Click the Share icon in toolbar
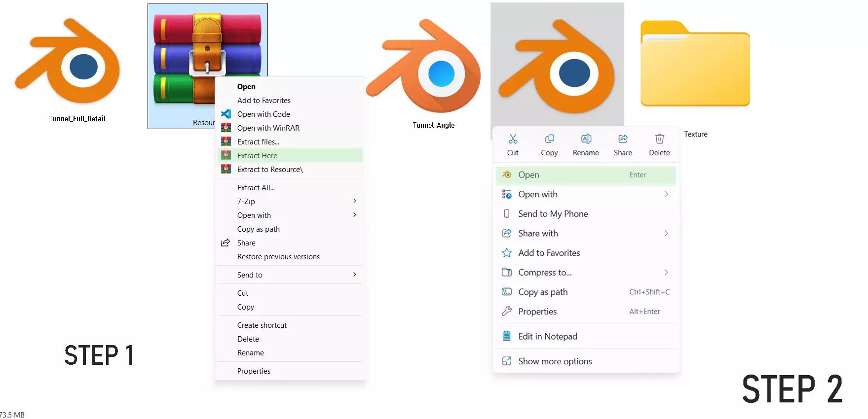The height and width of the screenshot is (419, 868). click(623, 139)
